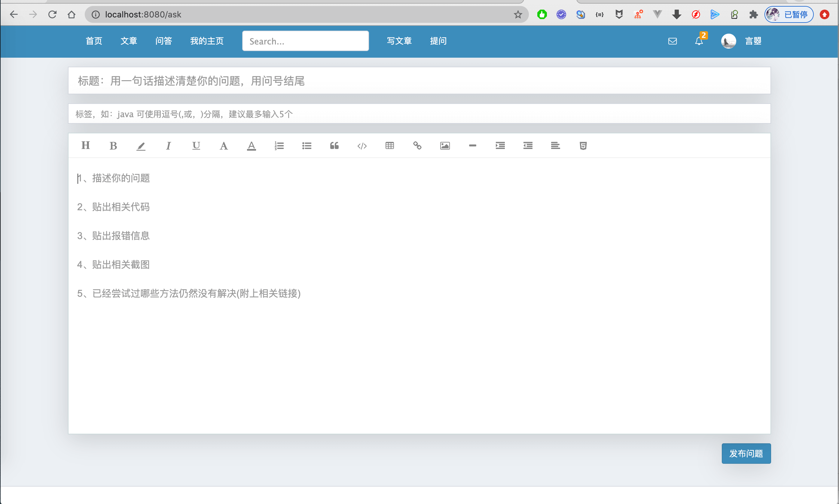Click the italic formatting icon
This screenshot has height=504, width=839.
[x=168, y=146]
